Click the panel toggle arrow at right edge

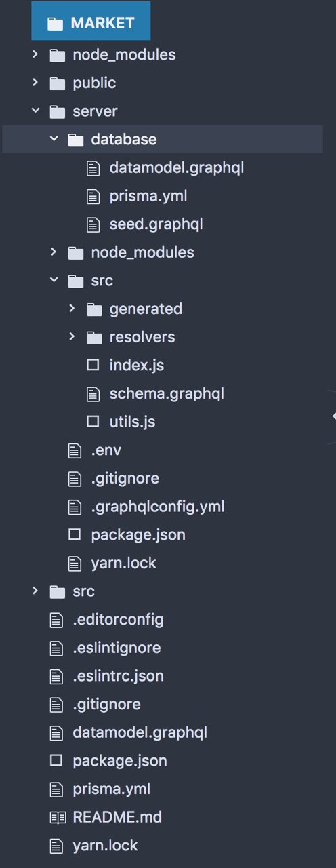point(333,416)
